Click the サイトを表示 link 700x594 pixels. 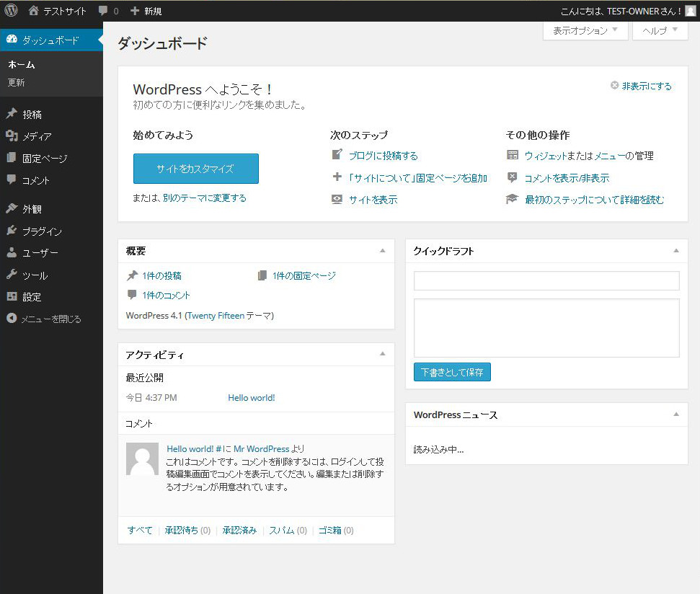pos(373,200)
